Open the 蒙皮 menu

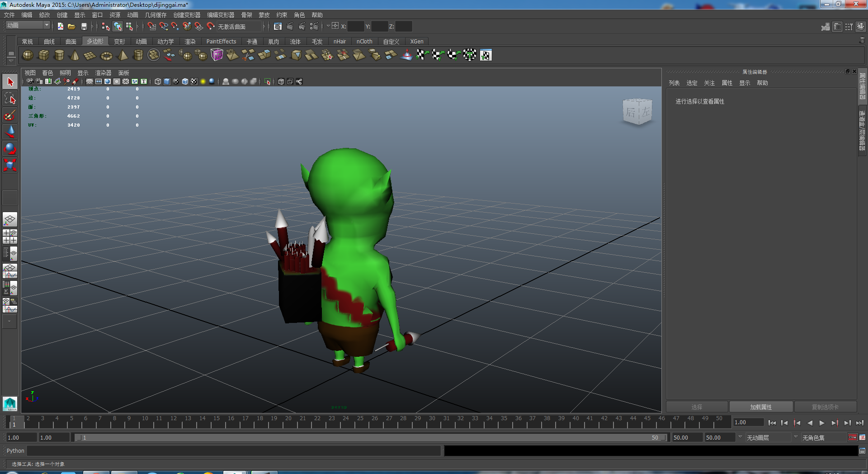(264, 15)
